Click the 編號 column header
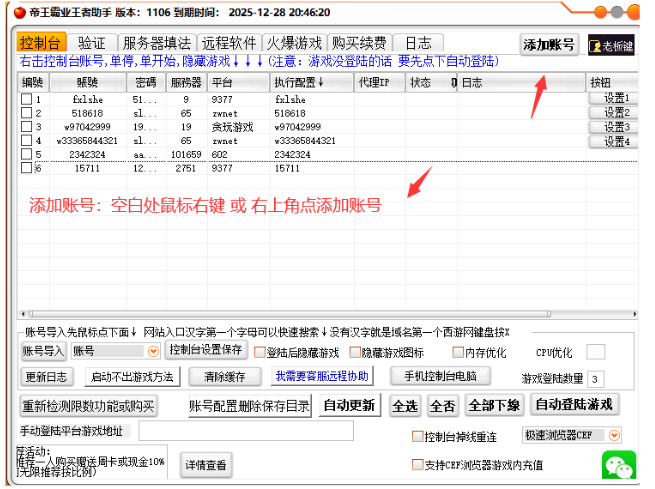Screen dimensions: 655x489 click(x=33, y=82)
